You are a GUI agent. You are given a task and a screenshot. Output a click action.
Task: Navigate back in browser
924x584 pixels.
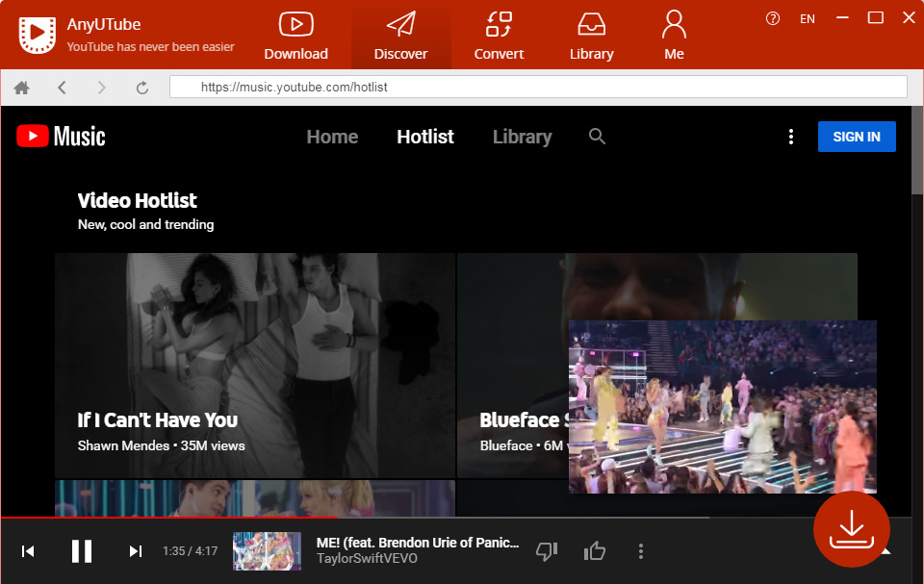pyautogui.click(x=62, y=88)
